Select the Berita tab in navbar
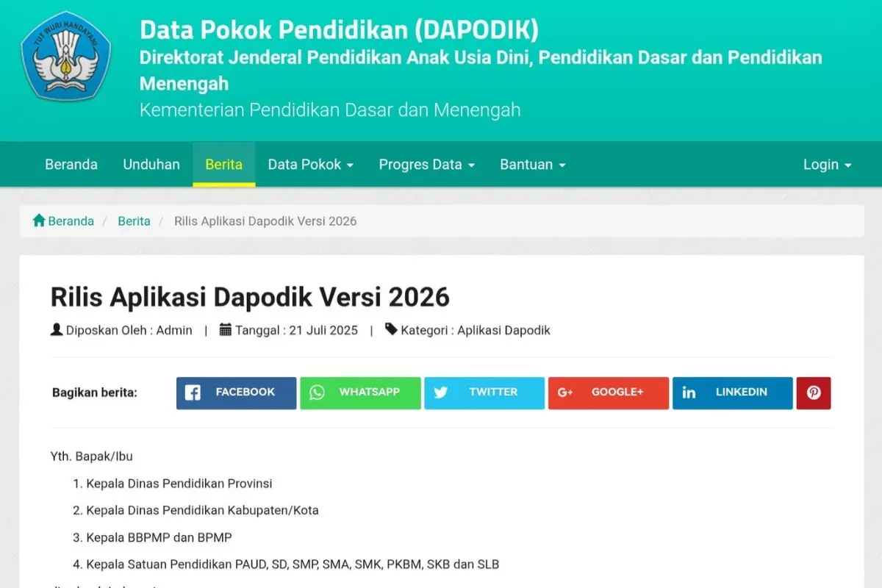The height and width of the screenshot is (588, 882). click(224, 165)
